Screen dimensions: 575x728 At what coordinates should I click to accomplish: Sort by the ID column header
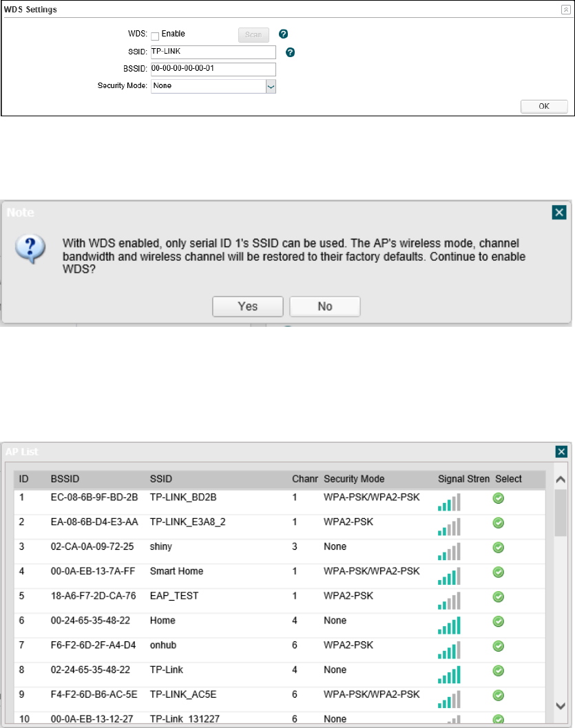(x=23, y=479)
